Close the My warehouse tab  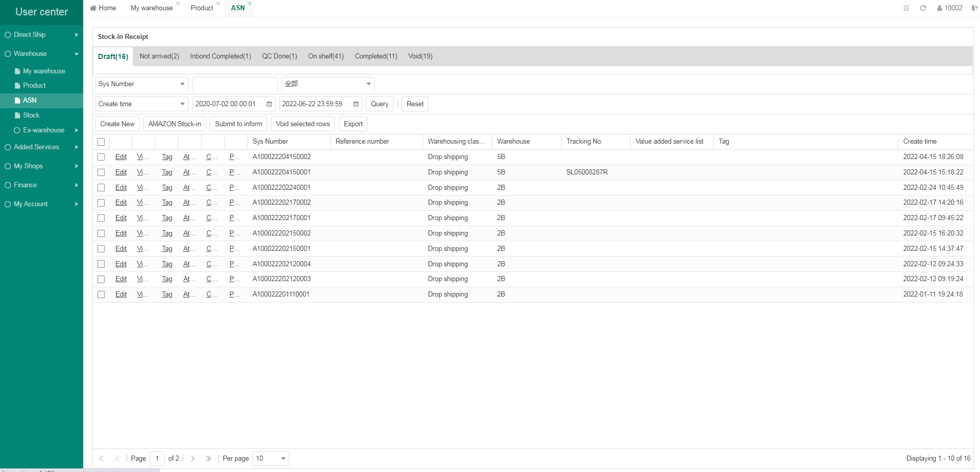tap(178, 4)
